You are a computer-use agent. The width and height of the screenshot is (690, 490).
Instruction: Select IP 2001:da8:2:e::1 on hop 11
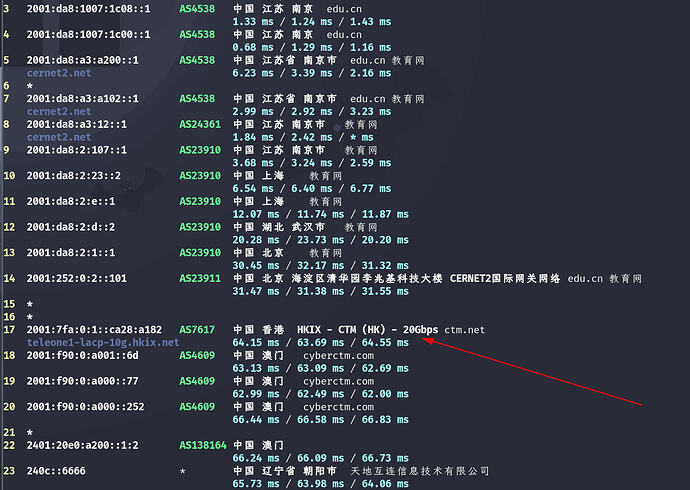[70, 201]
